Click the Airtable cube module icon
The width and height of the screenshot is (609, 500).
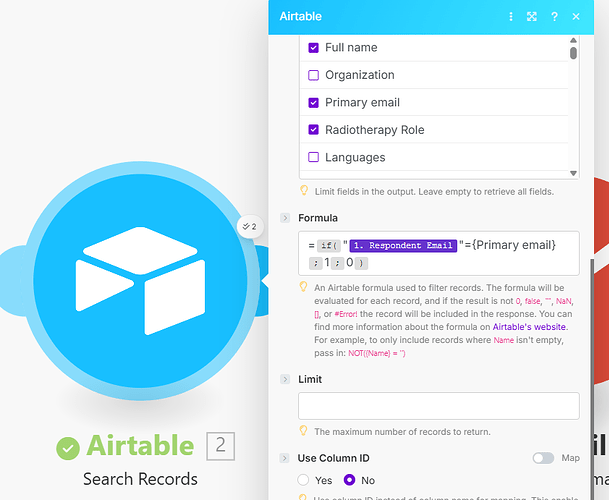point(140,280)
